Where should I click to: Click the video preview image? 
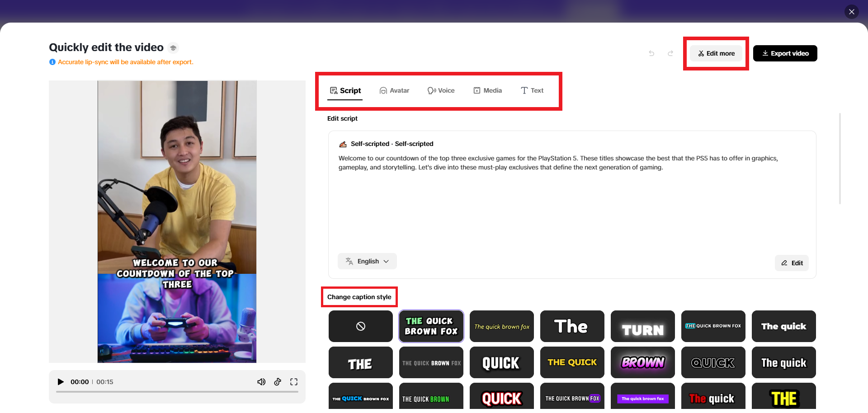click(x=177, y=221)
